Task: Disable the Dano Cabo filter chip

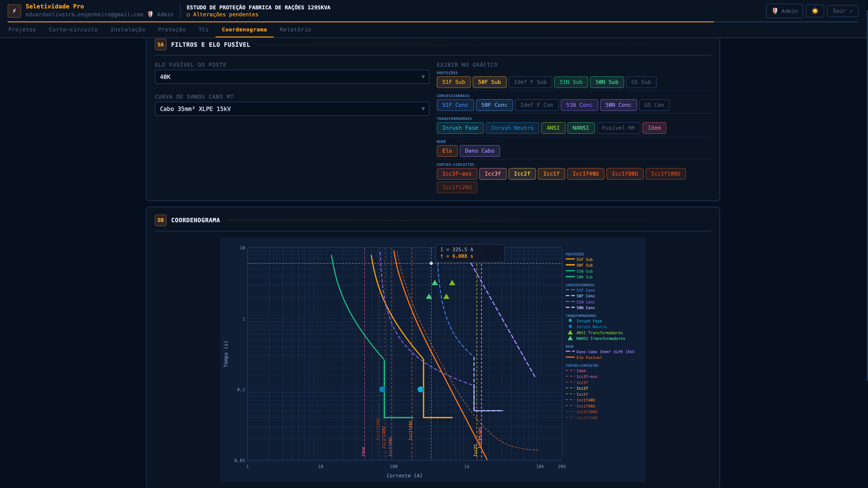Action: [480, 151]
